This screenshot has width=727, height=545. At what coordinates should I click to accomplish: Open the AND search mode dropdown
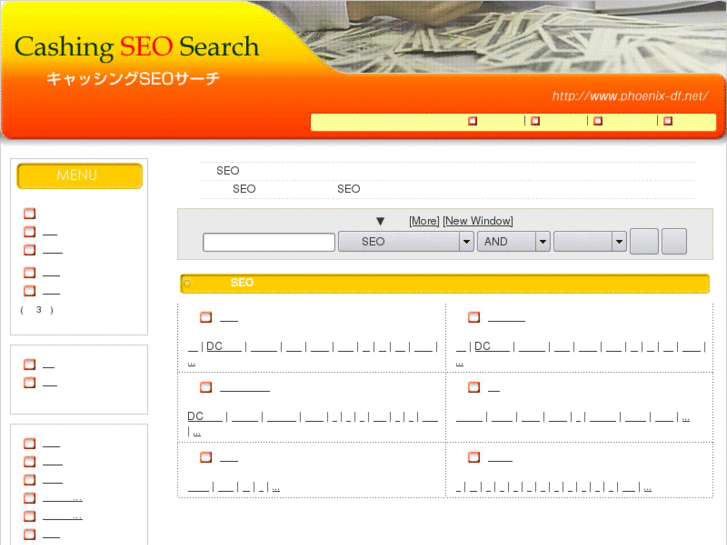click(x=514, y=242)
